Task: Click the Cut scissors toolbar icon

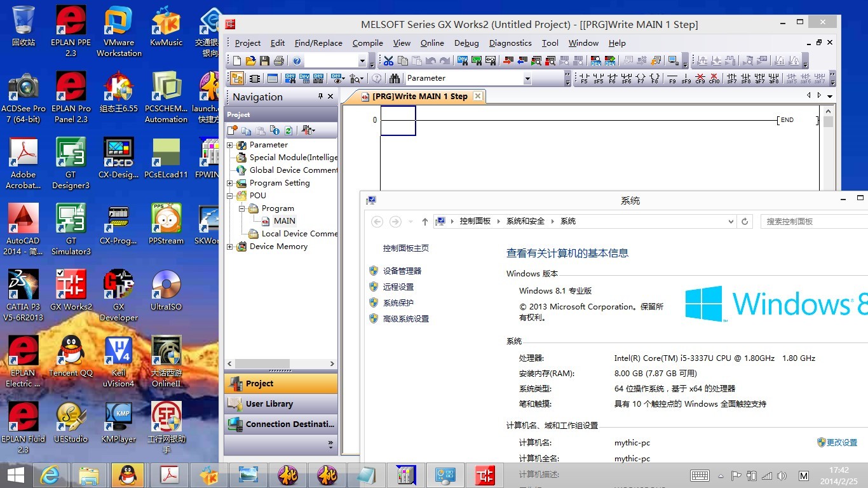Action: pos(388,61)
